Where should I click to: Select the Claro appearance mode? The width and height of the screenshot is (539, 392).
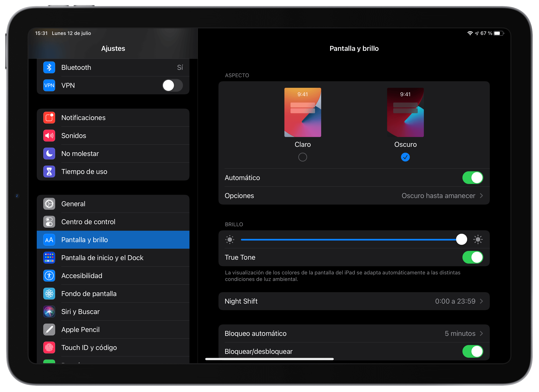302,157
